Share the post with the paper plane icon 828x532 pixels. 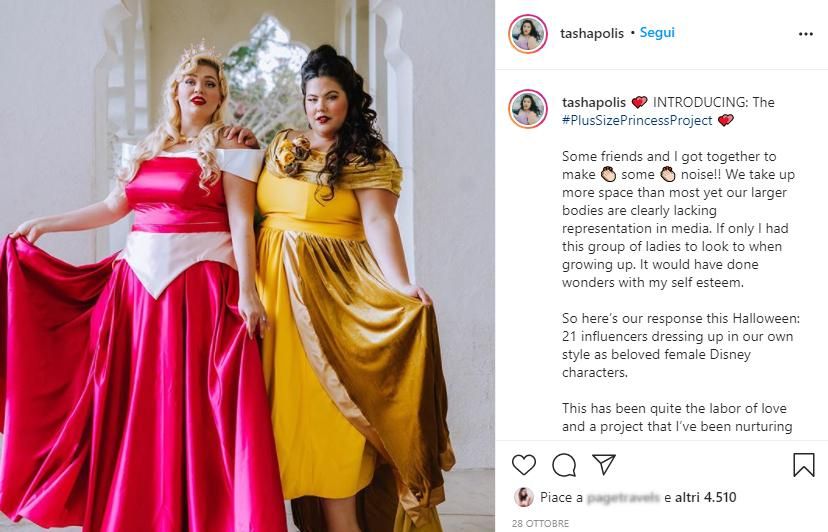pyautogui.click(x=604, y=464)
